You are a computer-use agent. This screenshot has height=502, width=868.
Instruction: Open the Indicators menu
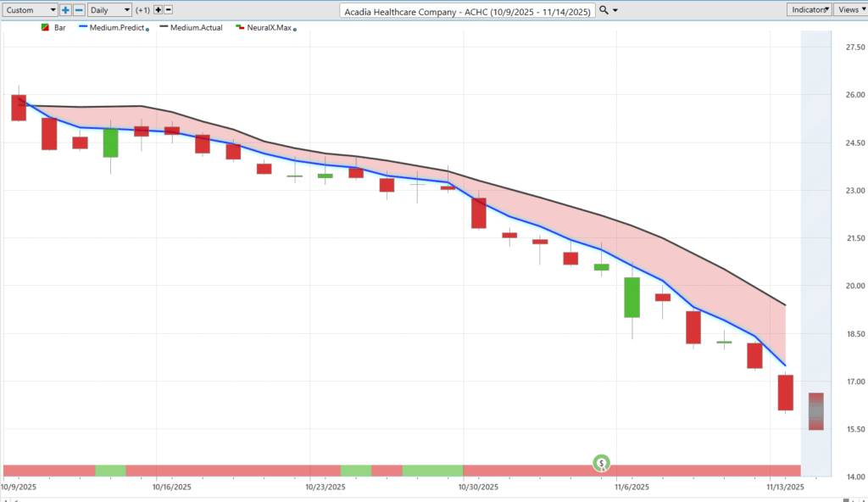(809, 10)
